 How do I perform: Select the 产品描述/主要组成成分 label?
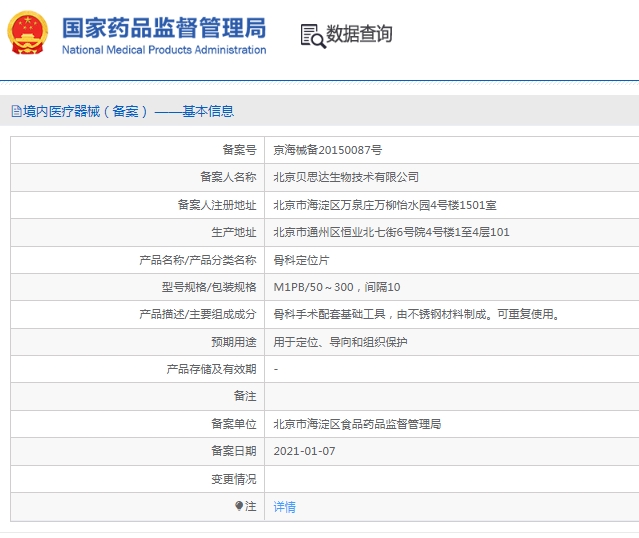(198, 314)
